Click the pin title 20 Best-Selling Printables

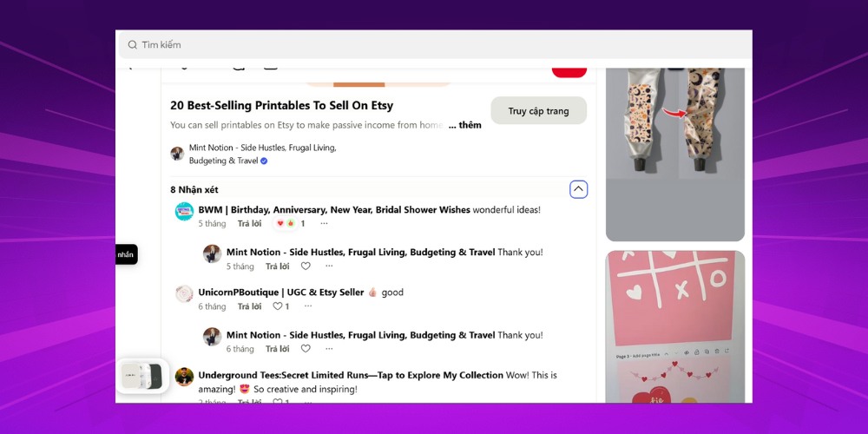(x=282, y=105)
